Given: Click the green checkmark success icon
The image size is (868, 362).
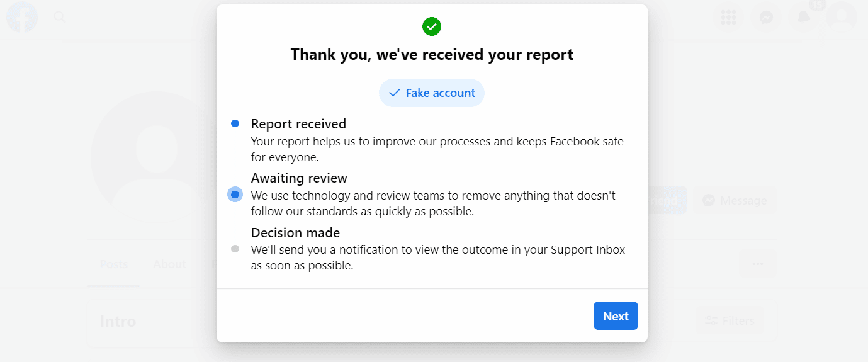Looking at the screenshot, I should (432, 26).
